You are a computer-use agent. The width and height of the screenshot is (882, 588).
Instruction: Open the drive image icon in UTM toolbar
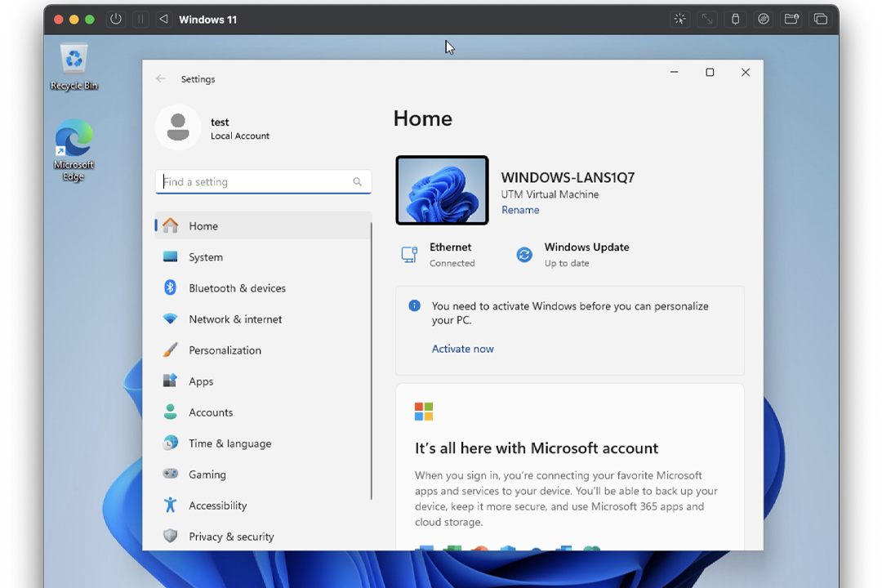764,19
